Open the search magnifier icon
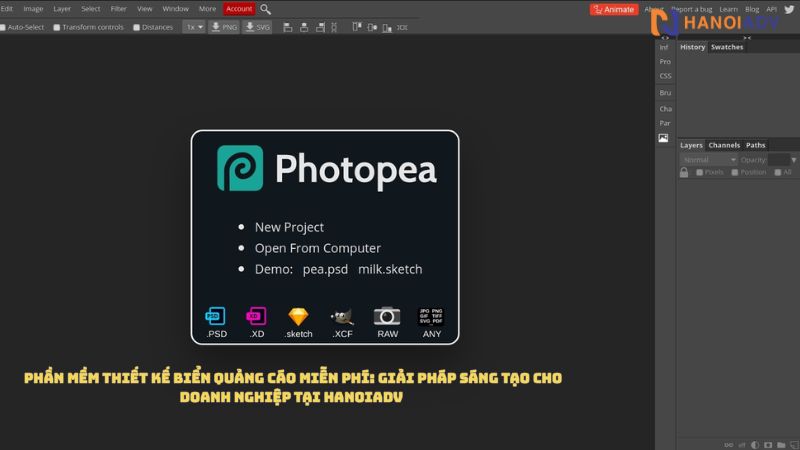Image resolution: width=800 pixels, height=450 pixels. [x=265, y=9]
